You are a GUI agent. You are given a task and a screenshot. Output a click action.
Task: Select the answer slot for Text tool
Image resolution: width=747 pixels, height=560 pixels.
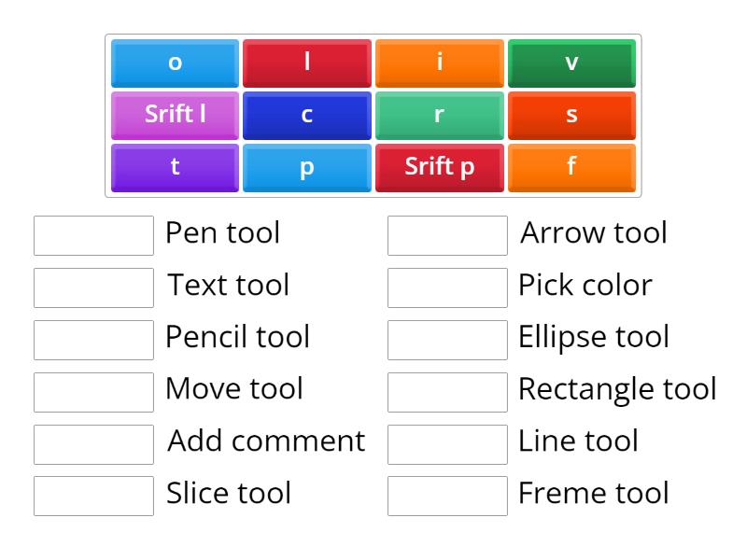point(92,286)
